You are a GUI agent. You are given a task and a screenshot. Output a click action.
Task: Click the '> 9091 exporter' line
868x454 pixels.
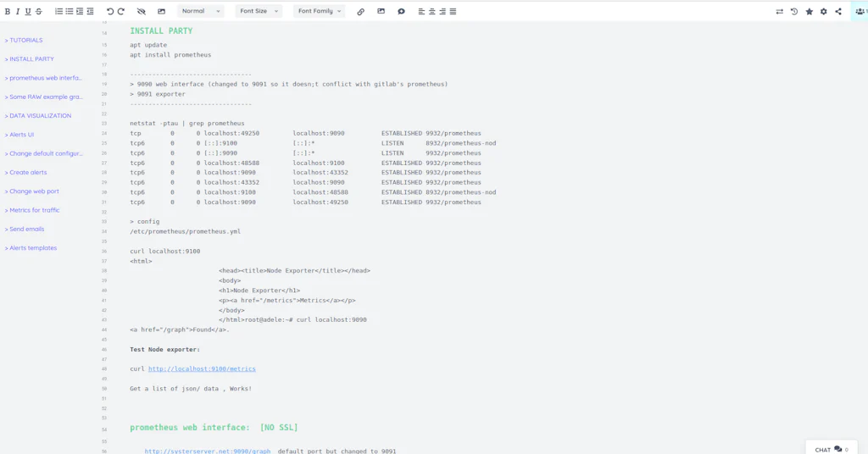[x=158, y=94]
